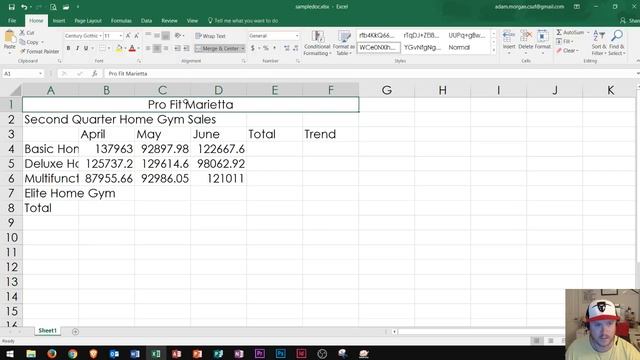The width and height of the screenshot is (640, 360).
Task: Open Windows Start menu
Action: pos(10,353)
